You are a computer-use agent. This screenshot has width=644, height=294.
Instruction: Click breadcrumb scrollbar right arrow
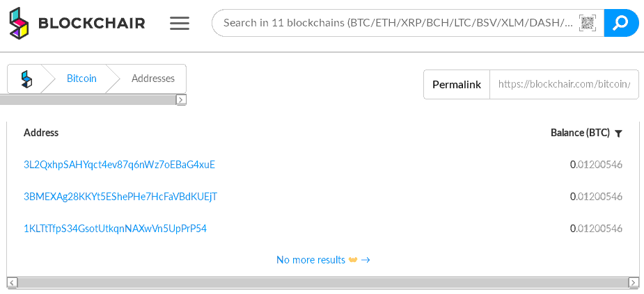point(181,99)
